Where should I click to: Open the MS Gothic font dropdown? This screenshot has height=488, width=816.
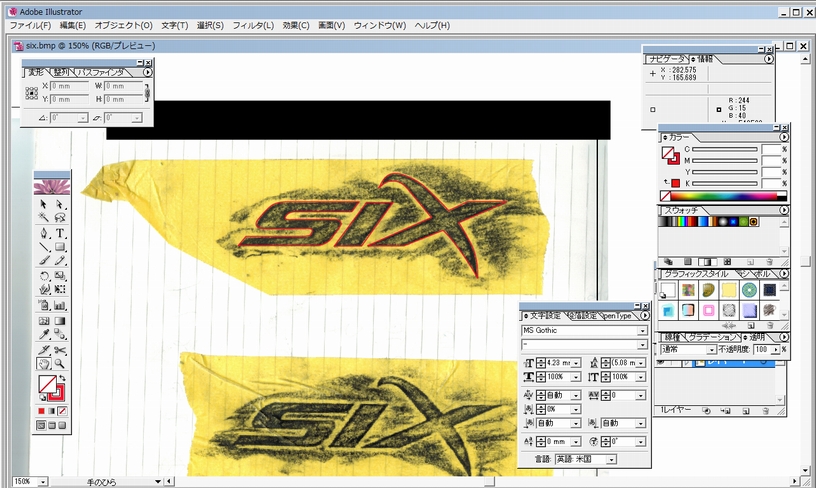642,330
